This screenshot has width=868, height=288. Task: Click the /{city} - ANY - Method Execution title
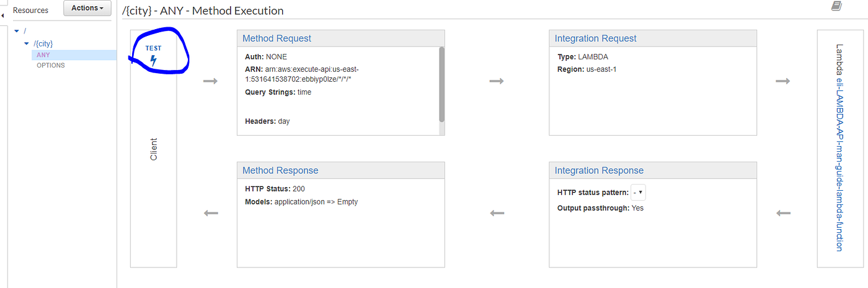coord(203,11)
